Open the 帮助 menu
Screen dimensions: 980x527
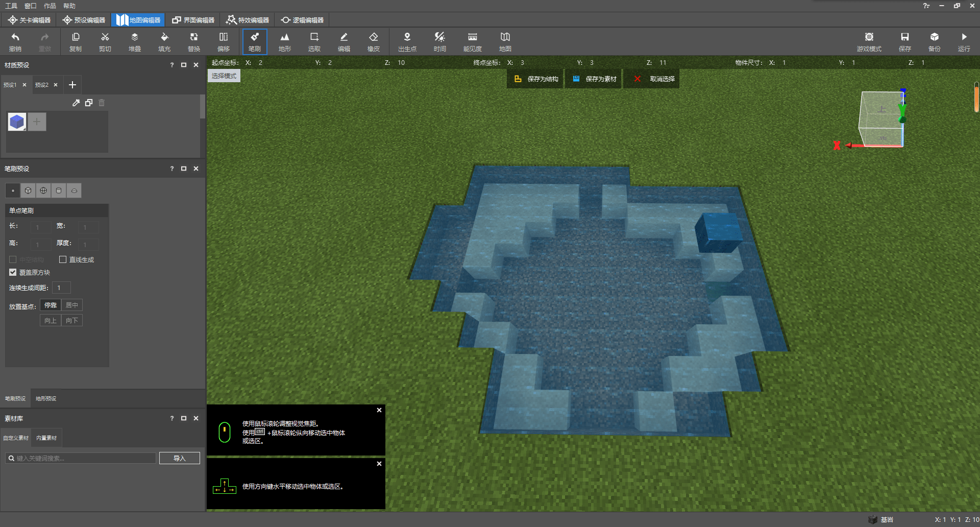tap(69, 6)
